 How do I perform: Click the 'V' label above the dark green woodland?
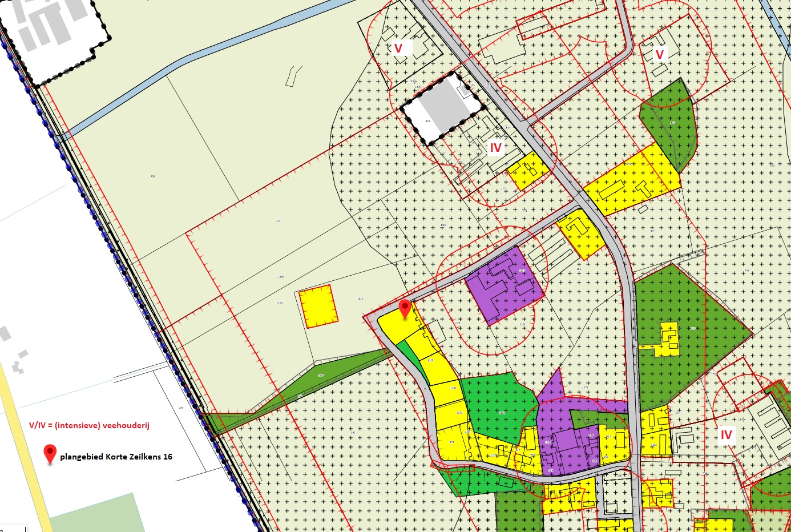point(660,54)
